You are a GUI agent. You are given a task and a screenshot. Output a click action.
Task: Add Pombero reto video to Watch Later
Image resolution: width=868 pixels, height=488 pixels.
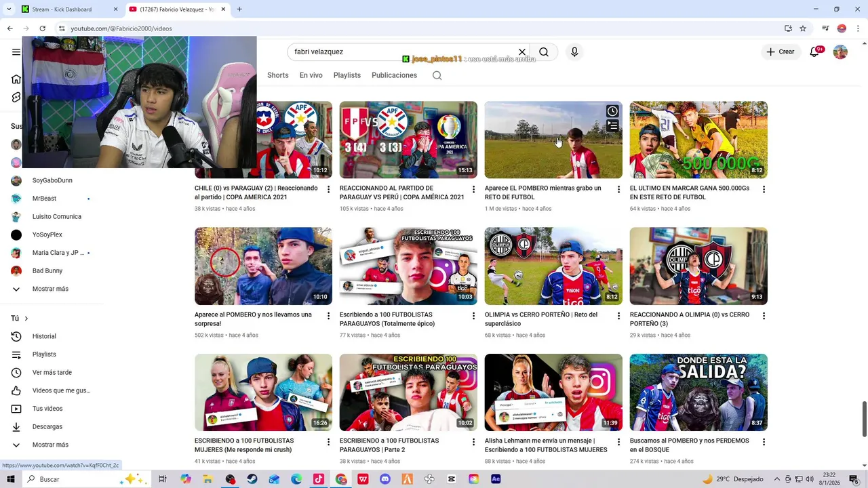612,111
